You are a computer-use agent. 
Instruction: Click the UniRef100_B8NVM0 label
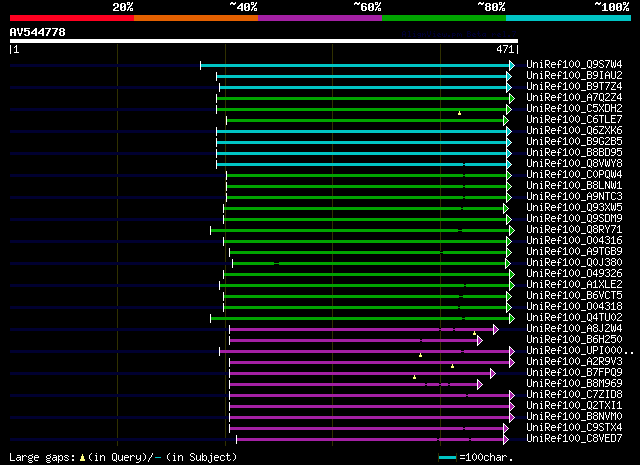coord(574,417)
